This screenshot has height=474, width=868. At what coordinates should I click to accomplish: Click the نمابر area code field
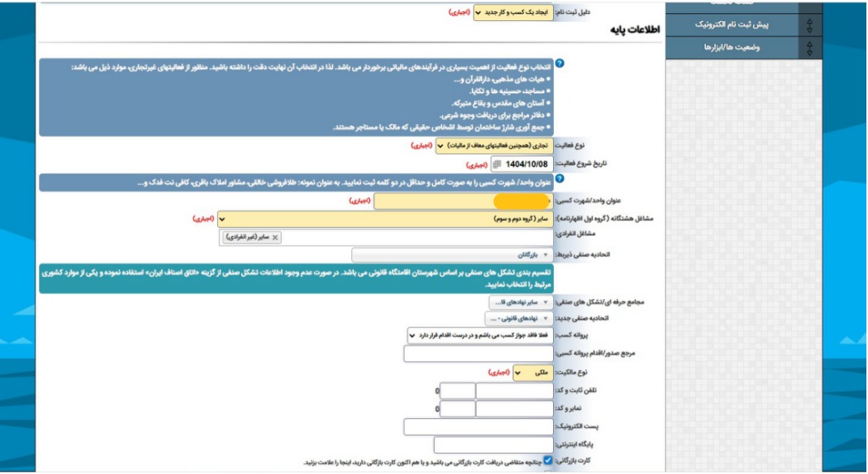457,408
